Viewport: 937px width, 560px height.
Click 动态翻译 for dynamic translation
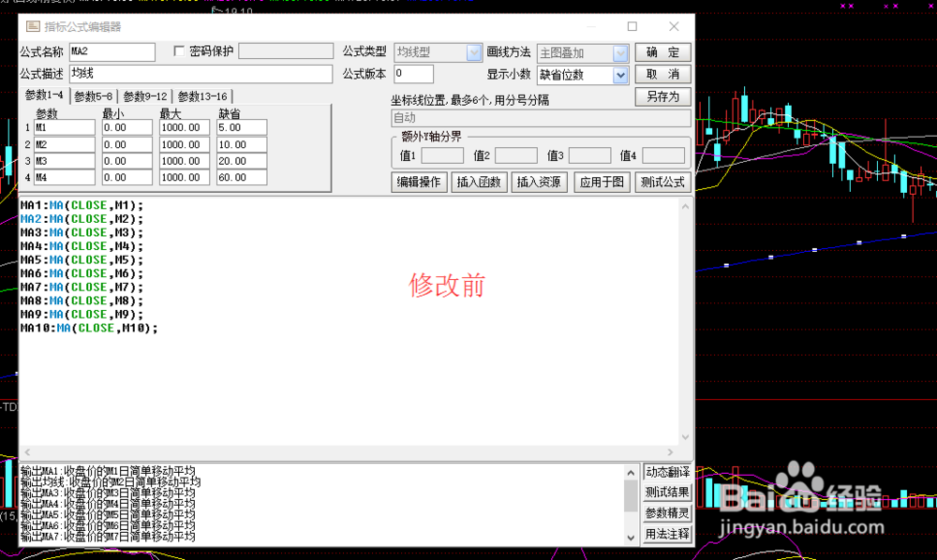pyautogui.click(x=667, y=472)
